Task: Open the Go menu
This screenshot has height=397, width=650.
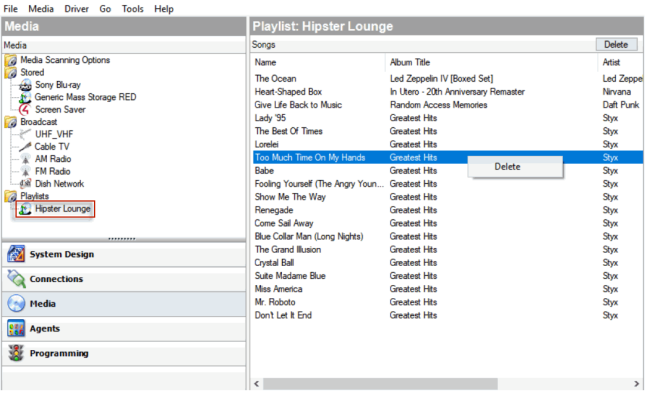Action: 105,9
